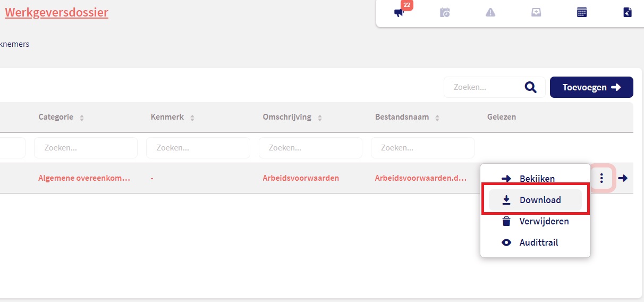This screenshot has width=644, height=302.
Task: Open the inbox tray icon
Action: point(536,13)
